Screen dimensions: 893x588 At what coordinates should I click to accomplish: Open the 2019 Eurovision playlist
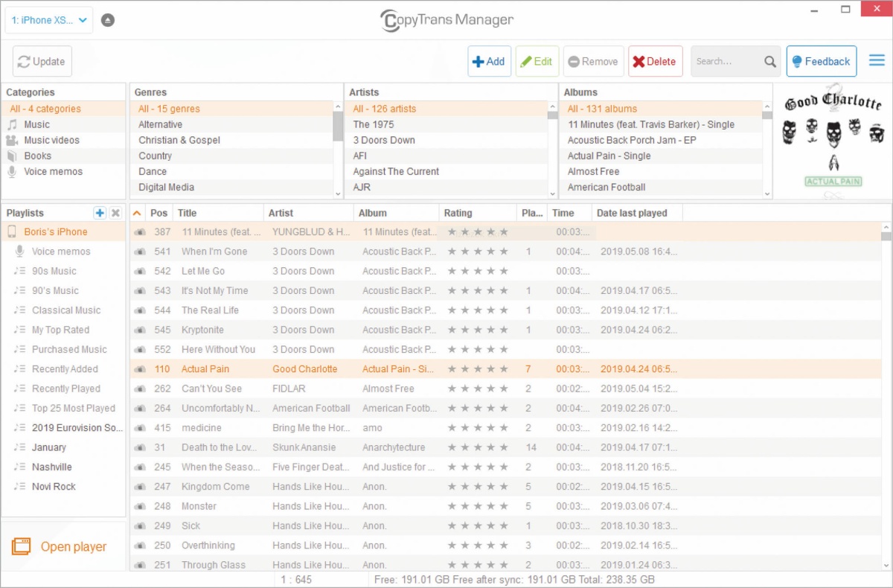tap(64, 428)
